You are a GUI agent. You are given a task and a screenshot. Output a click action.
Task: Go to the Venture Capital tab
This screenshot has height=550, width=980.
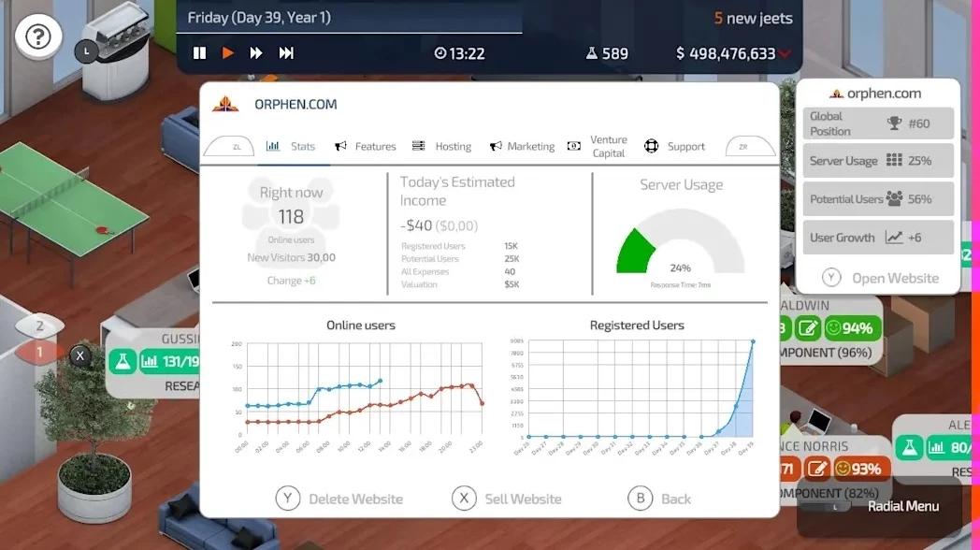[597, 146]
